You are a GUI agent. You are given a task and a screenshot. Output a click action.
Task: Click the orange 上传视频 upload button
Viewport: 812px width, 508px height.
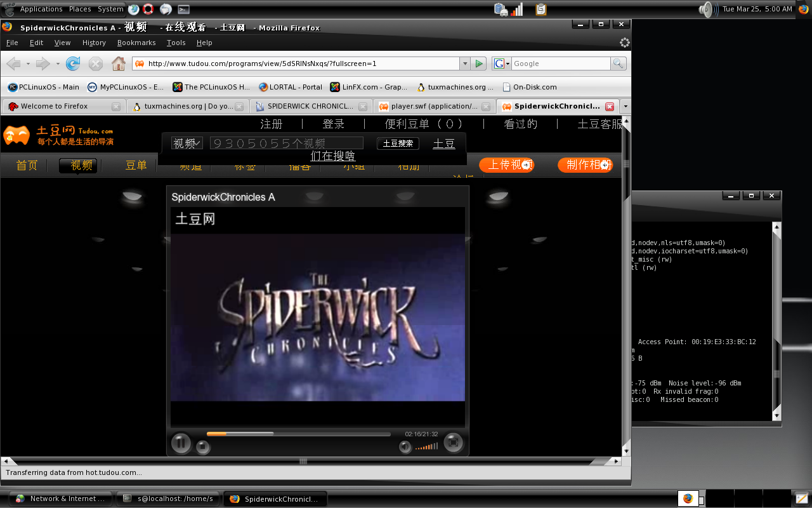(507, 165)
